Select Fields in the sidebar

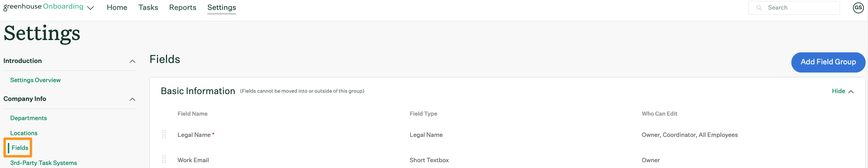(x=20, y=148)
